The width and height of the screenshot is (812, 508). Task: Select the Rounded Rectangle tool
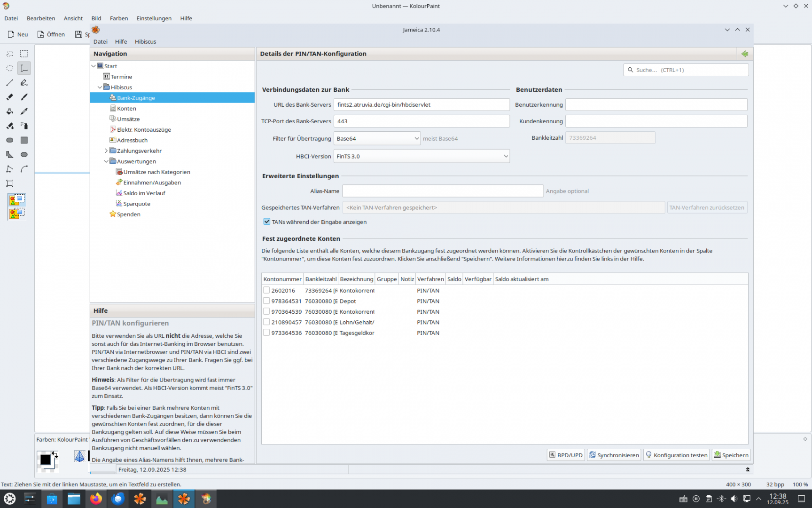click(x=9, y=140)
